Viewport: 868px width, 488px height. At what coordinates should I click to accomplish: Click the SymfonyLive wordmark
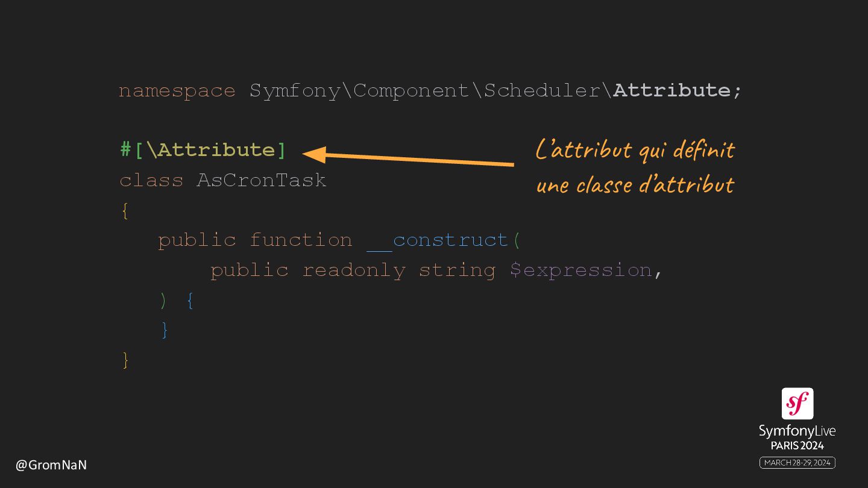coord(797,431)
